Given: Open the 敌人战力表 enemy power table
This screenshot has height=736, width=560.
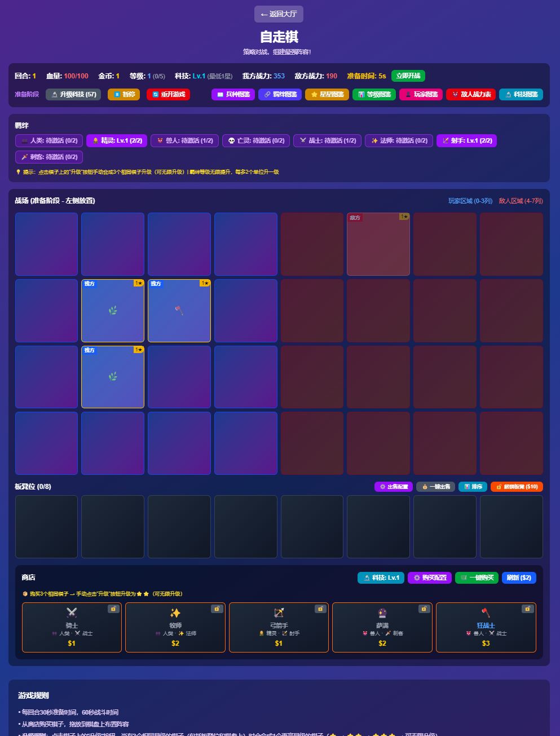Looking at the screenshot, I should click(x=471, y=94).
